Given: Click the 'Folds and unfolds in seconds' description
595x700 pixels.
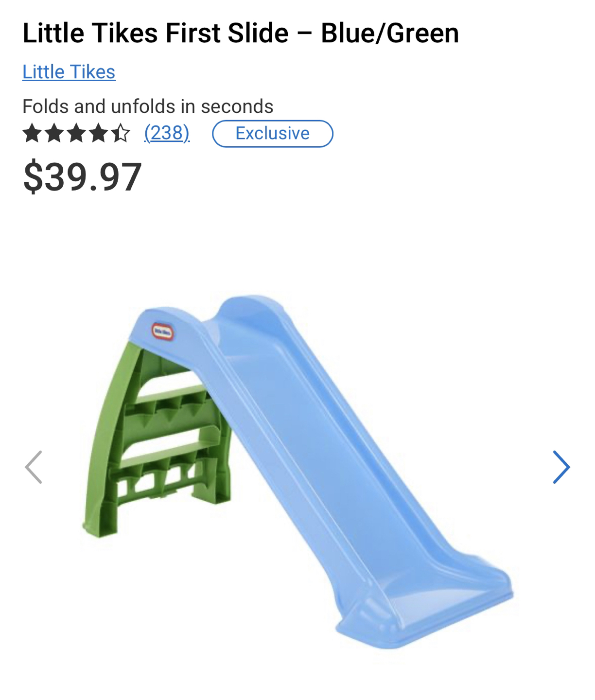Looking at the screenshot, I should tap(148, 106).
